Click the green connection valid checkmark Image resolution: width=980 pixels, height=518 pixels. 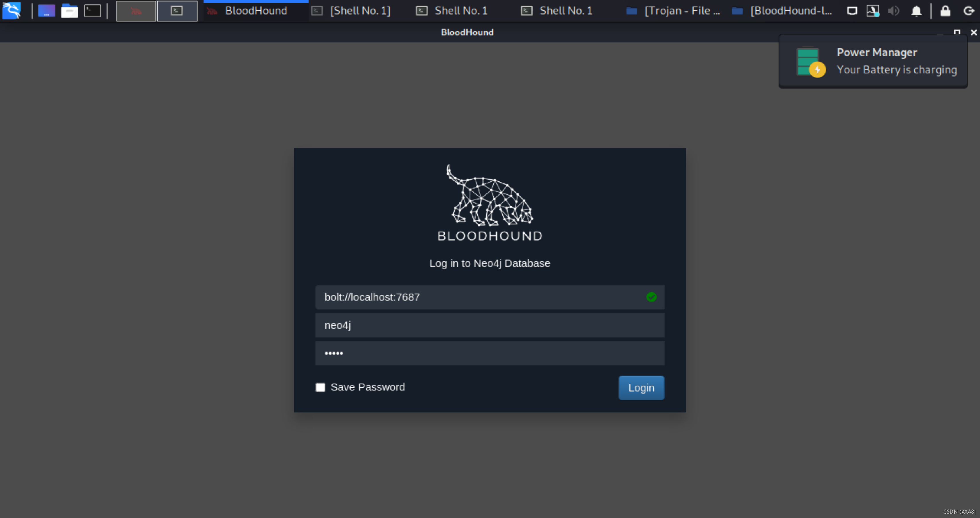coord(651,297)
